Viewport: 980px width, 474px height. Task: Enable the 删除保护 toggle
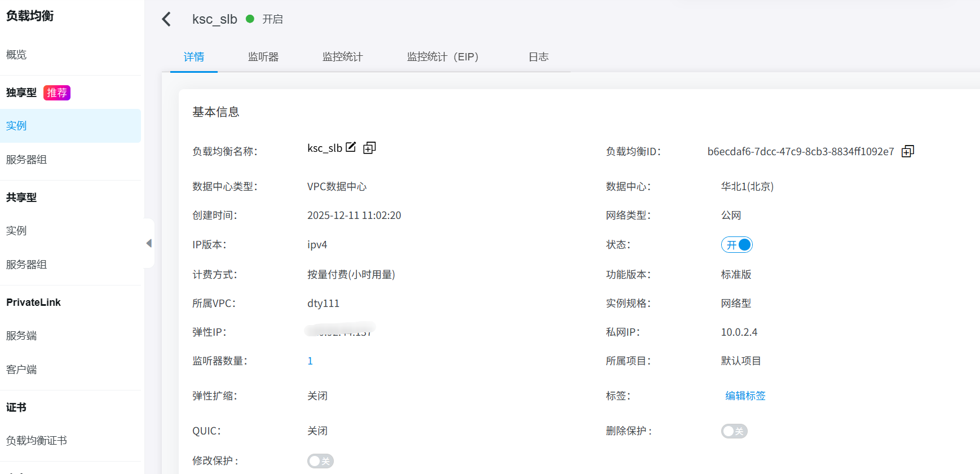734,431
